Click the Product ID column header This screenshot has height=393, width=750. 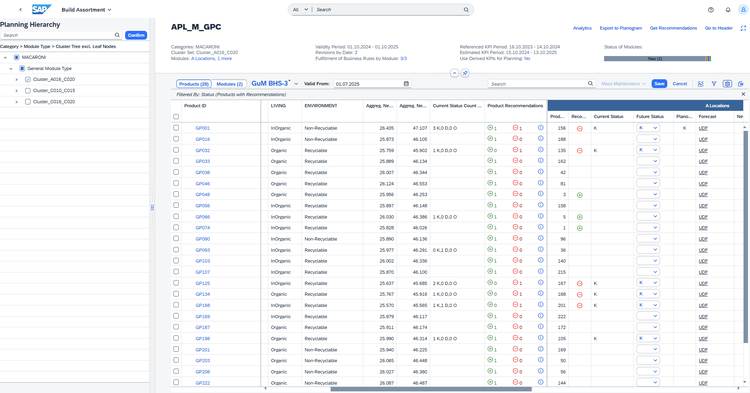(x=195, y=106)
